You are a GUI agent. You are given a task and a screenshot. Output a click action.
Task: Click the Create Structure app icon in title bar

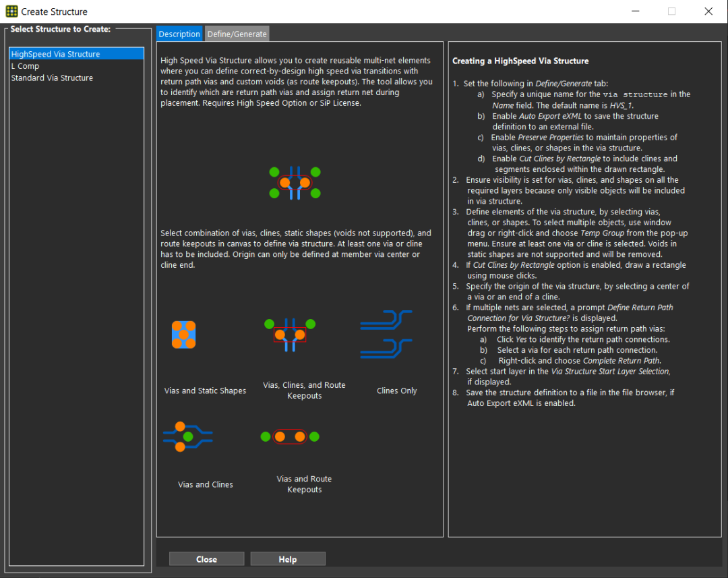11,11
